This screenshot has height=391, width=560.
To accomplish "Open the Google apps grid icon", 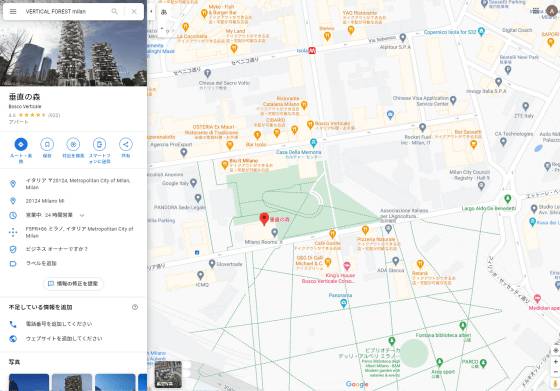I will 535,11.
